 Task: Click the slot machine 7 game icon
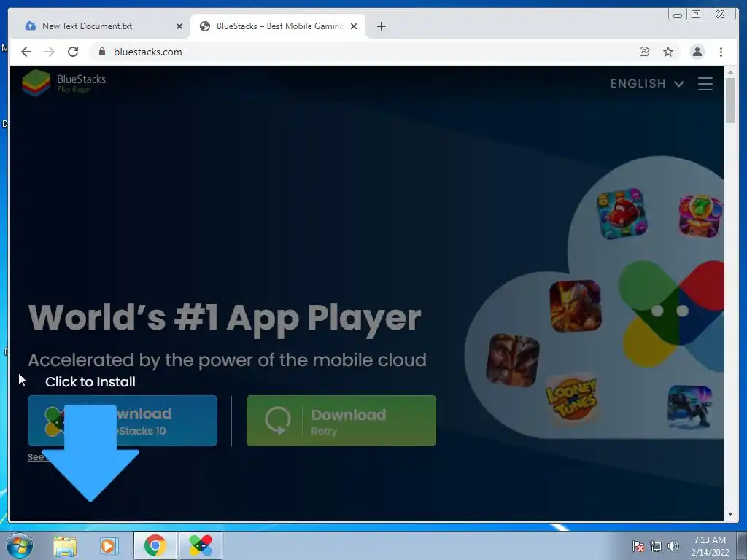[701, 216]
